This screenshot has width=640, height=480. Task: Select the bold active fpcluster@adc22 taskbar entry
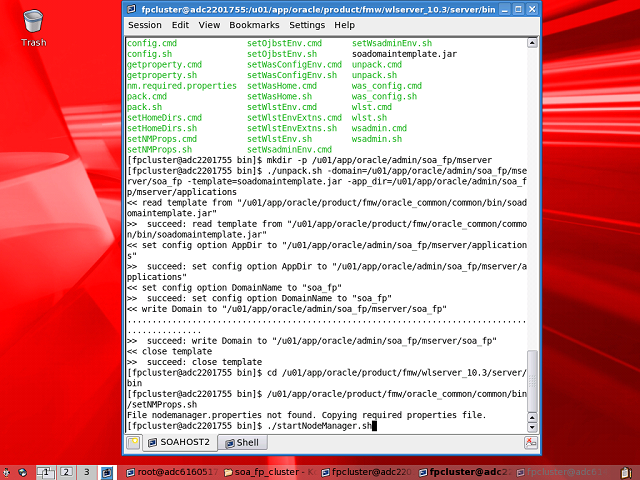click(464, 472)
